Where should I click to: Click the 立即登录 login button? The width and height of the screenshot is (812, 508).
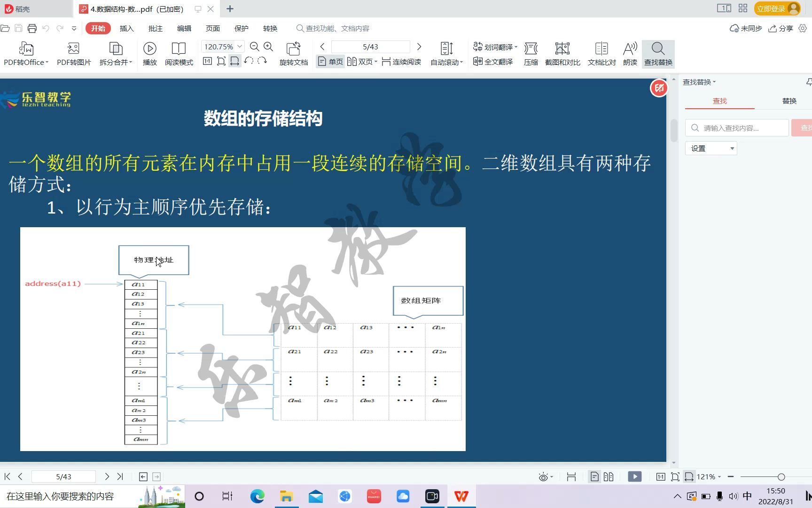click(x=770, y=8)
